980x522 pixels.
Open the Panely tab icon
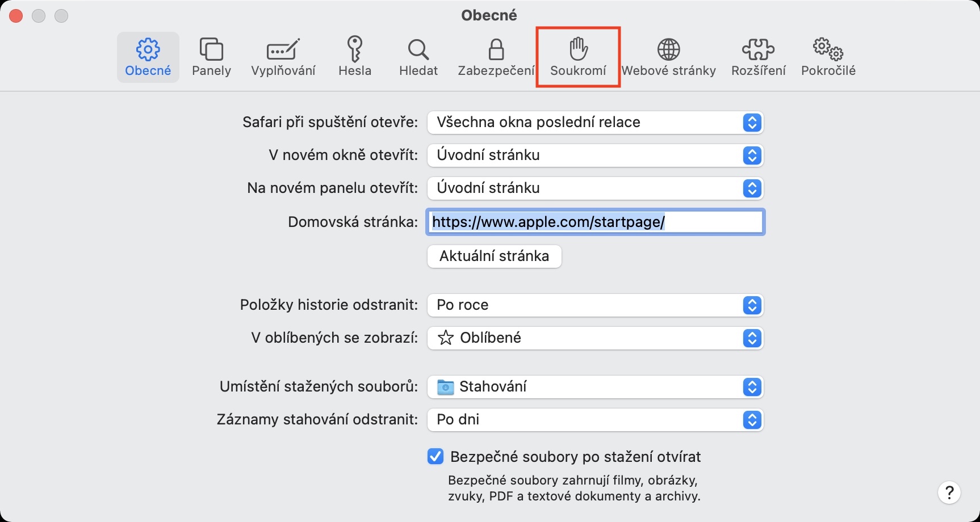[x=211, y=49]
